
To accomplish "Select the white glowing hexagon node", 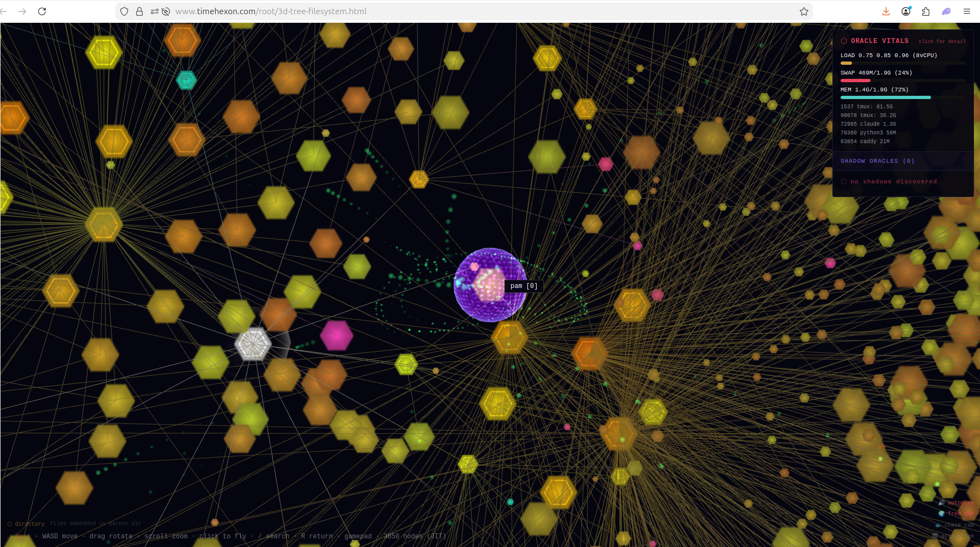I will 253,344.
